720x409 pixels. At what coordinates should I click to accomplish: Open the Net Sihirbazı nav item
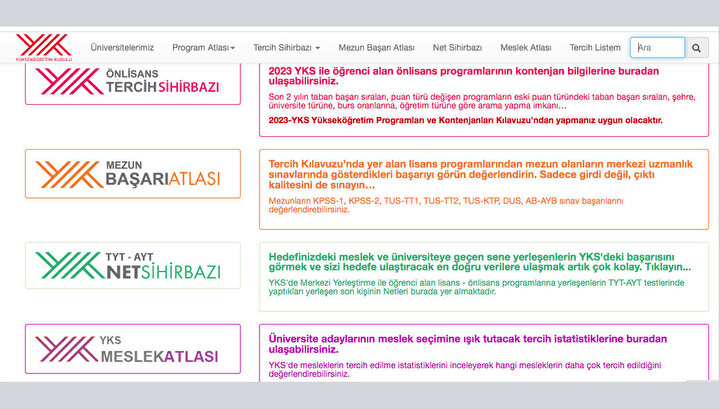pyautogui.click(x=457, y=48)
